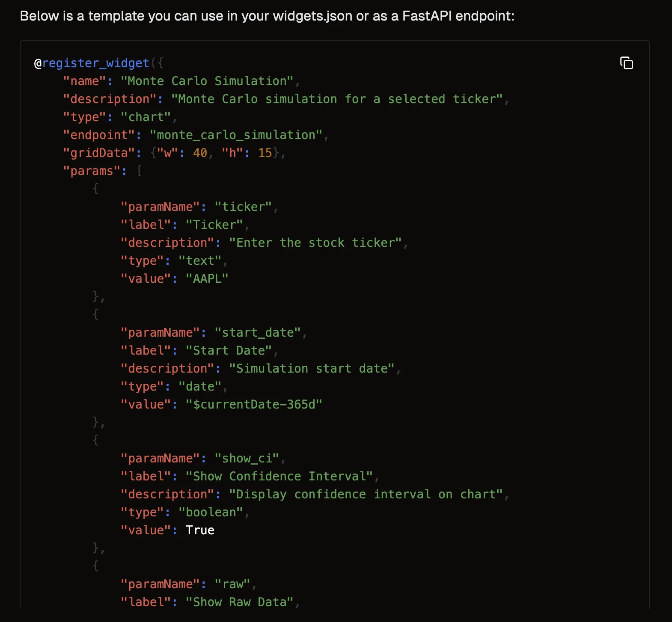Click the "show_ci" paramName value
This screenshot has height=622, width=672.
(x=247, y=459)
